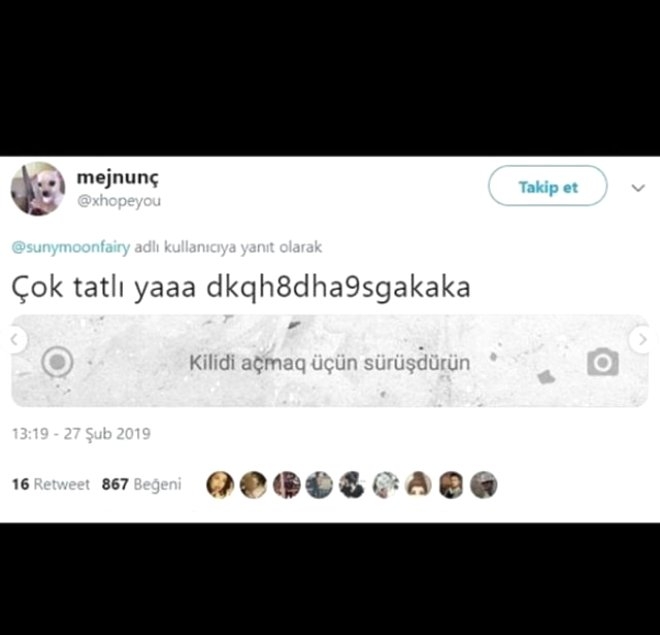Open the last liker avatar in row
Image resolution: width=660 pixels, height=635 pixels.
(x=484, y=485)
